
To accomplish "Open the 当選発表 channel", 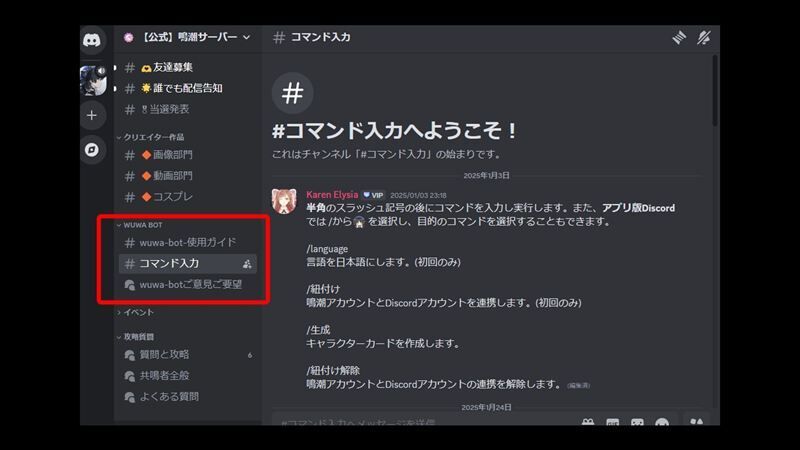I will click(x=187, y=109).
